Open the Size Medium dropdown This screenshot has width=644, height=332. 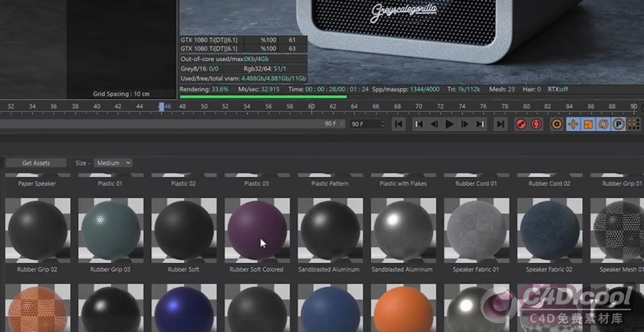pos(113,163)
